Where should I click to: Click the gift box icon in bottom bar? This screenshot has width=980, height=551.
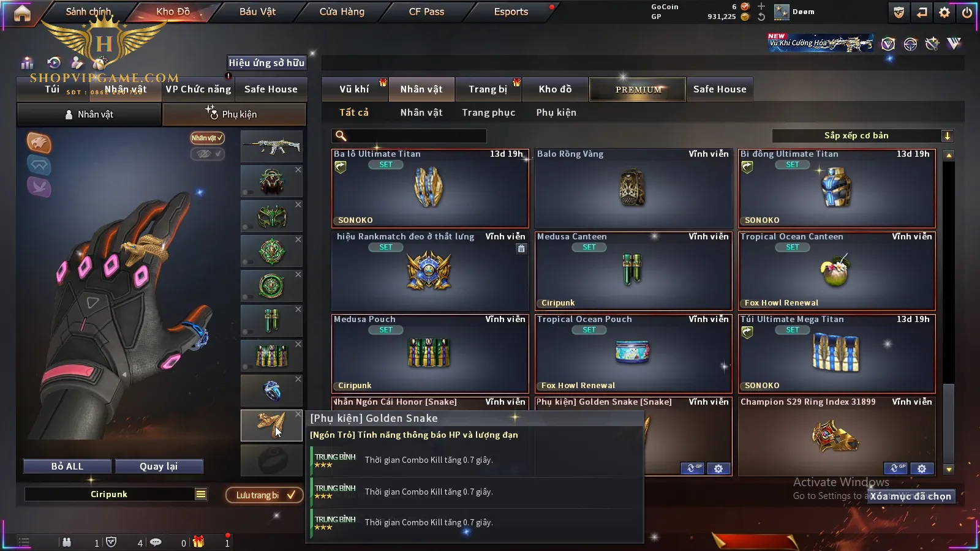198,542
